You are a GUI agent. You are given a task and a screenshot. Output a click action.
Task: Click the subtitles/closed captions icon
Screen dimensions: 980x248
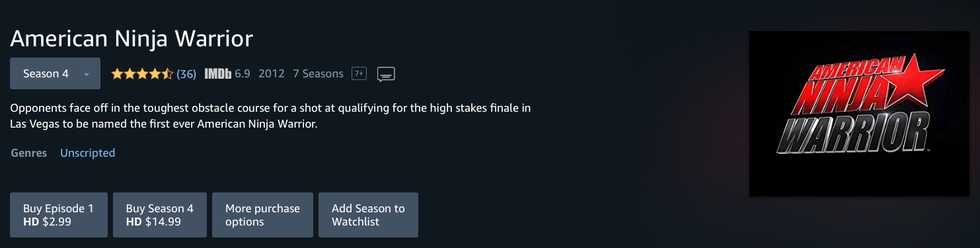pyautogui.click(x=386, y=74)
